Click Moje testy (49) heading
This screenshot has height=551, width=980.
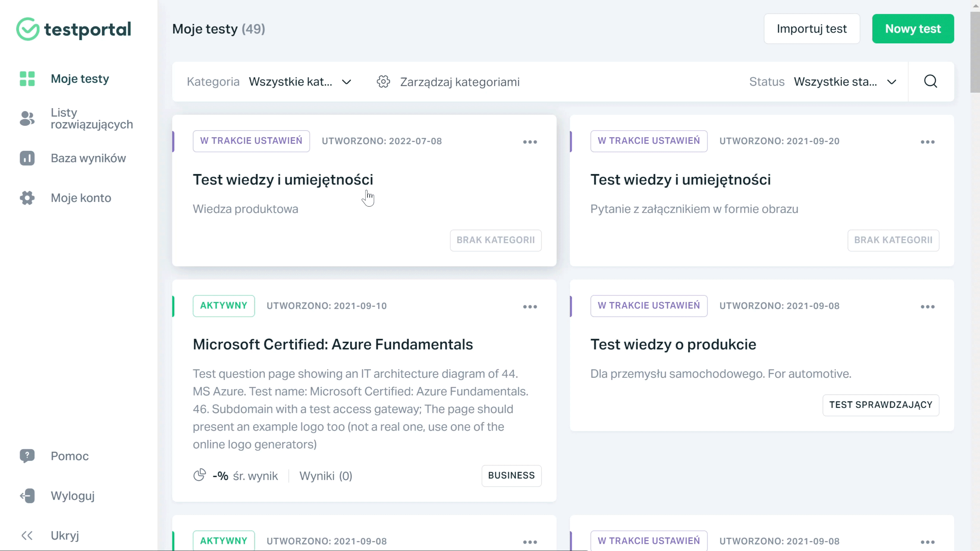(x=218, y=29)
